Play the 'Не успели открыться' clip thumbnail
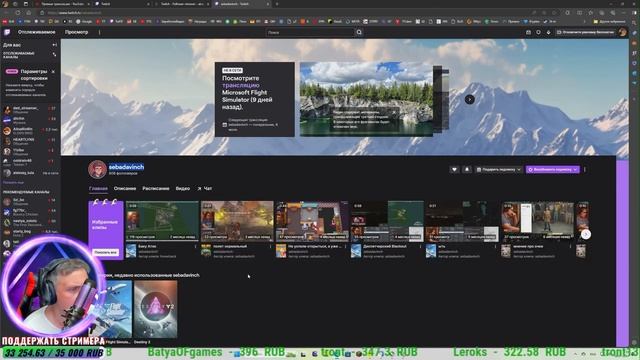 [312, 220]
